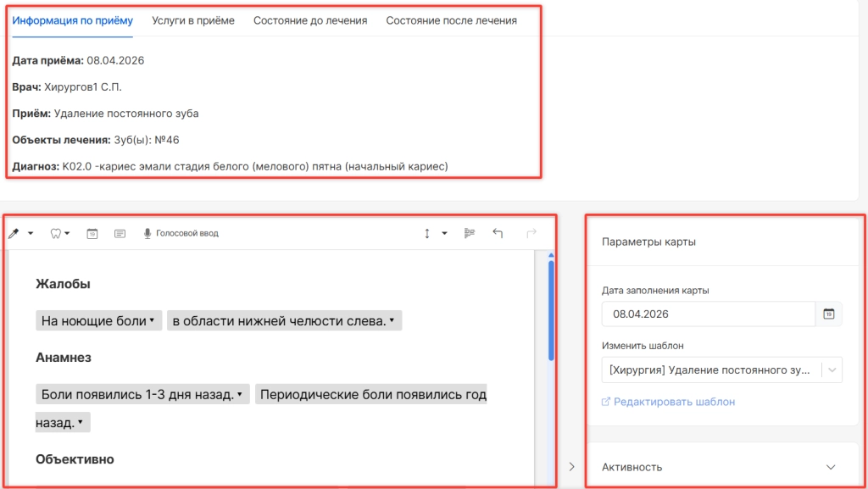
Task: Start voice input with Голосовой ввод
Action: coord(181,233)
